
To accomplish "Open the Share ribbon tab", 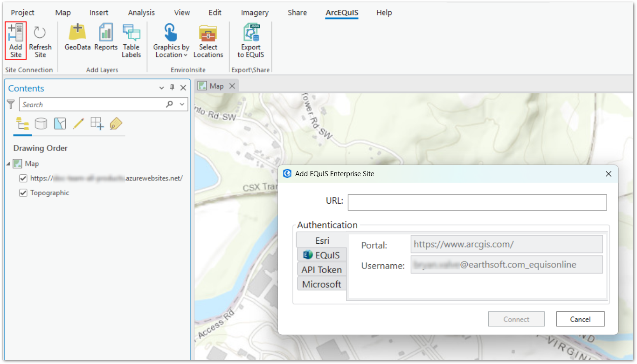I will click(x=297, y=13).
